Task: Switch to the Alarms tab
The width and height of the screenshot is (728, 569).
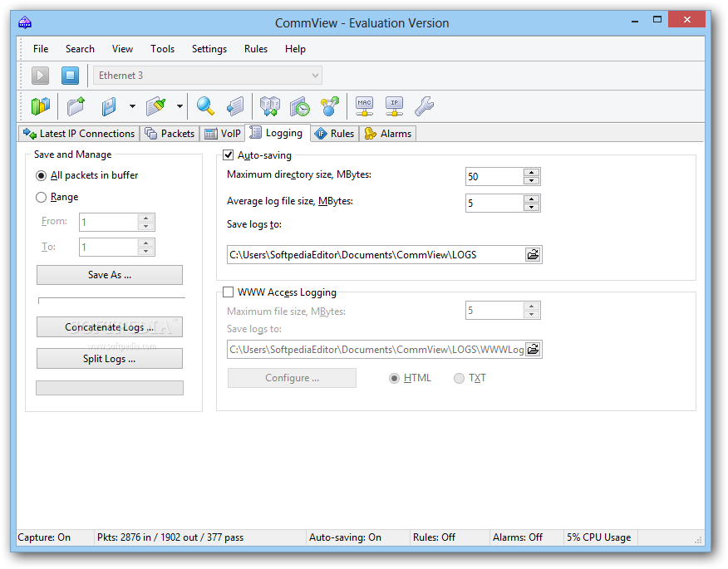Action: click(387, 134)
